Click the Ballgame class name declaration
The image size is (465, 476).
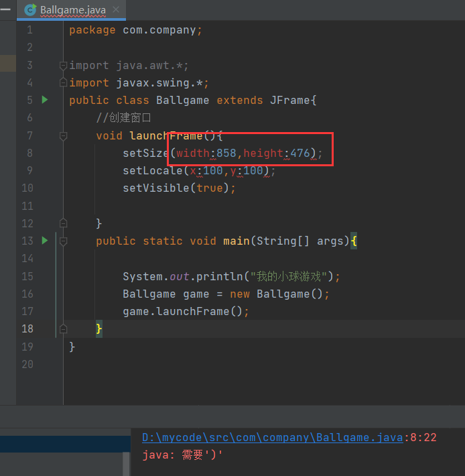pyautogui.click(x=182, y=100)
